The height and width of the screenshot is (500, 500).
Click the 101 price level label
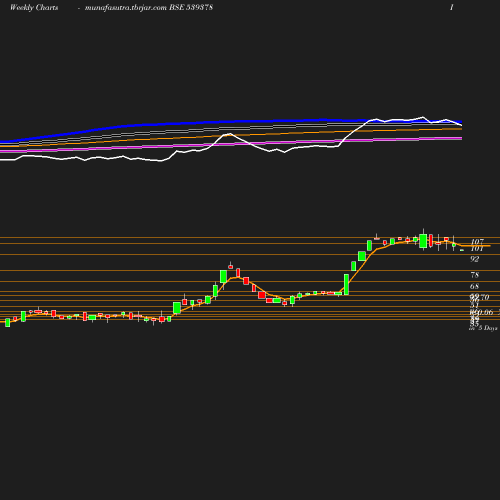pyautogui.click(x=477, y=249)
